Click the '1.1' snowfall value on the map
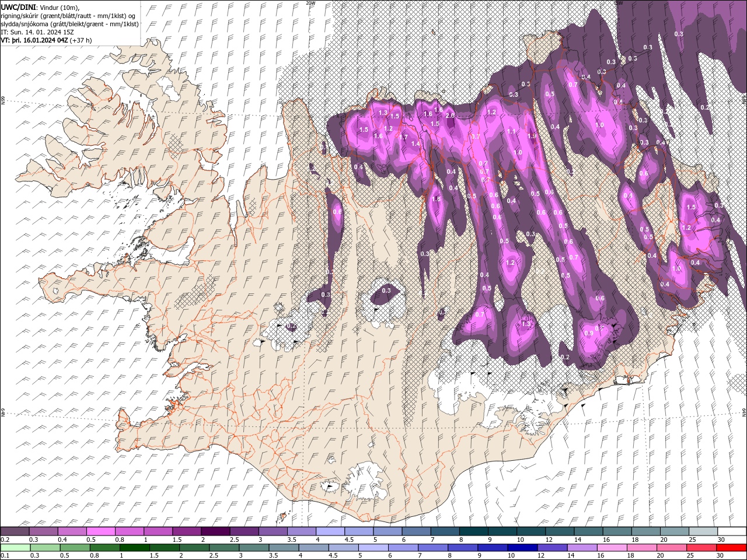This screenshot has width=747, height=560. point(512,131)
